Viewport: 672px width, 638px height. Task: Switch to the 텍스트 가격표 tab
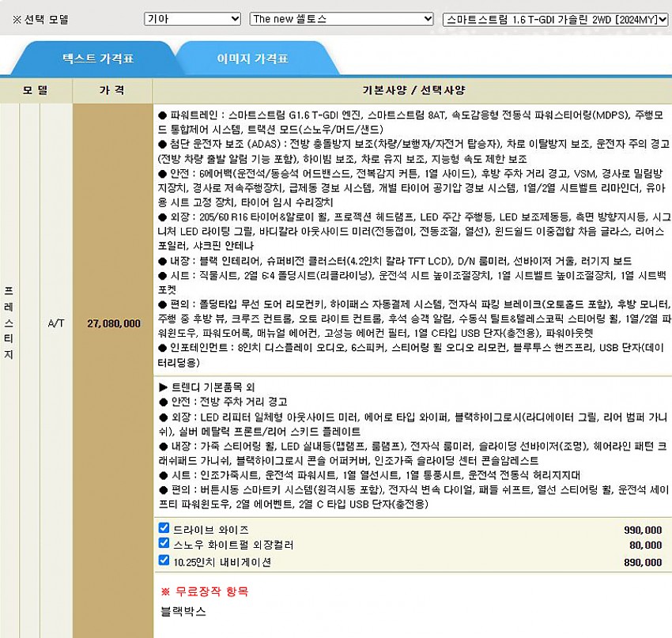click(x=97, y=59)
